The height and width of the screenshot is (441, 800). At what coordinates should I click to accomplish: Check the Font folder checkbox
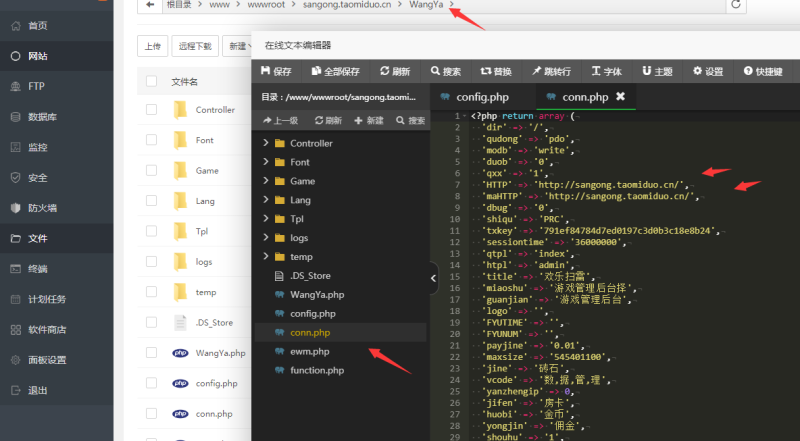click(152, 140)
